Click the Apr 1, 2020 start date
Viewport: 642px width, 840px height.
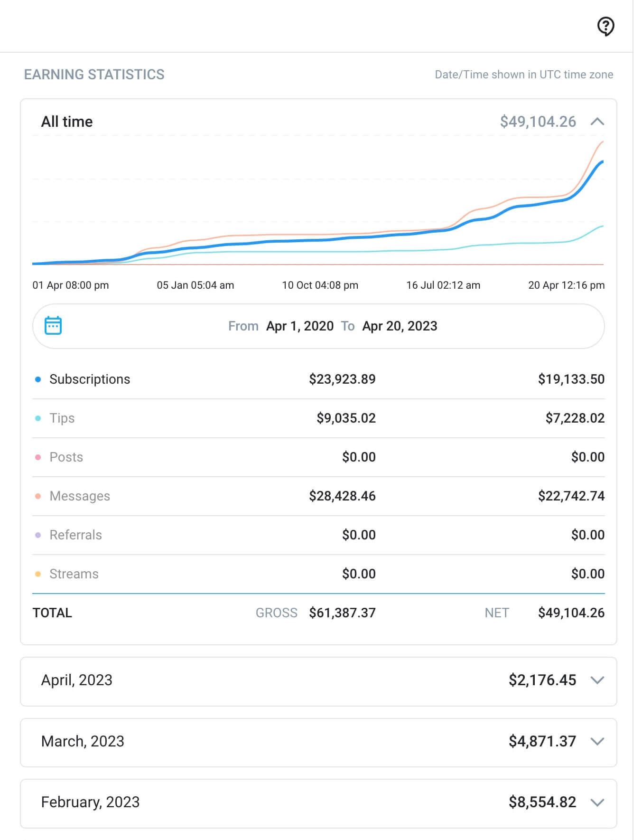coord(300,326)
